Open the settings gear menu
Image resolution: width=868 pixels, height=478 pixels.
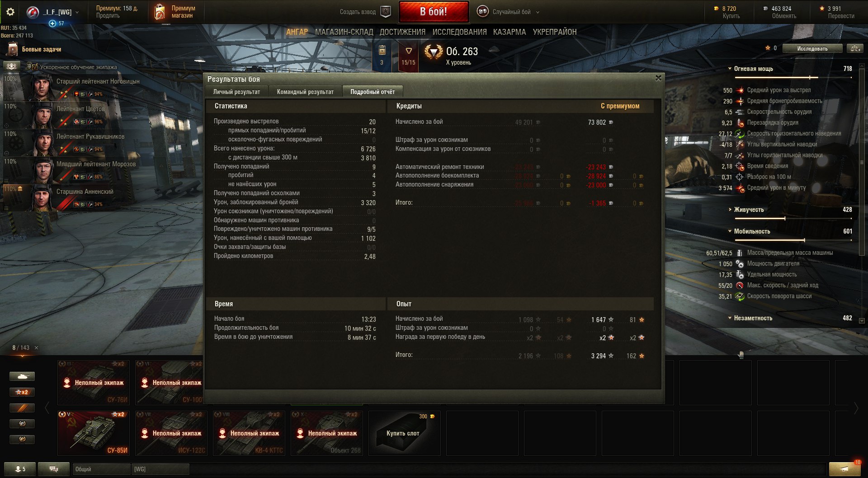(10, 12)
